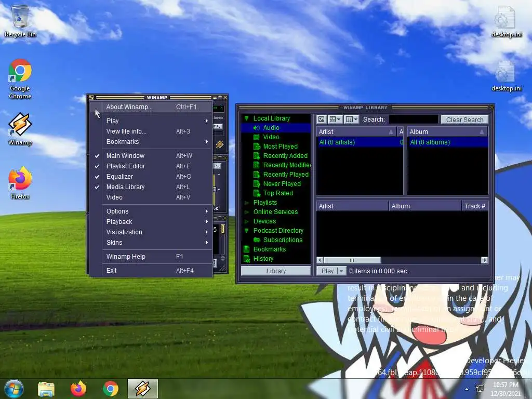
Task: Click the Play button in the library
Action: pyautogui.click(x=327, y=271)
